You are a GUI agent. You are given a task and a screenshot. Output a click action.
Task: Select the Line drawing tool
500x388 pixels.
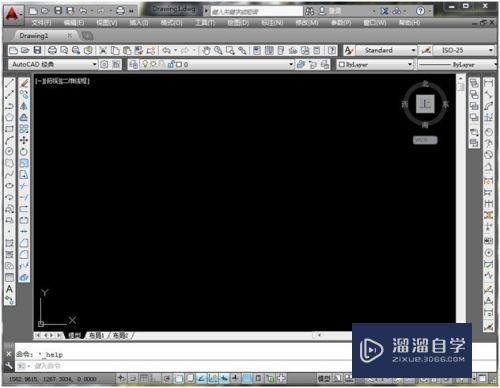tap(9, 83)
